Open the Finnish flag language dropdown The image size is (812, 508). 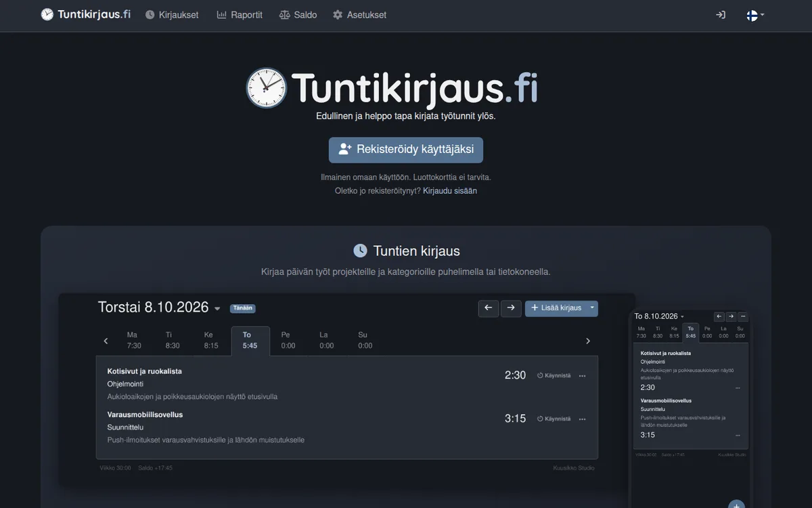click(755, 15)
